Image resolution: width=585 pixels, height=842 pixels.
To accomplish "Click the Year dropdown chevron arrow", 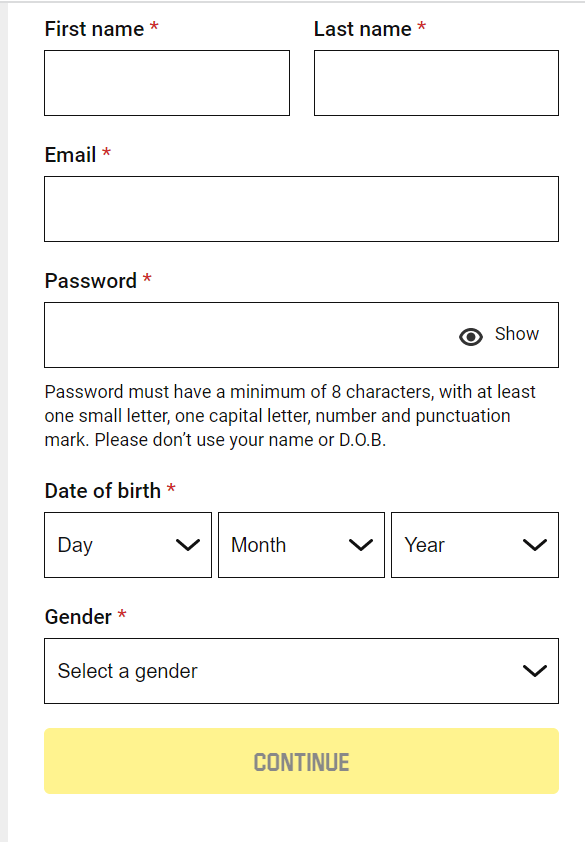I will coord(535,545).
